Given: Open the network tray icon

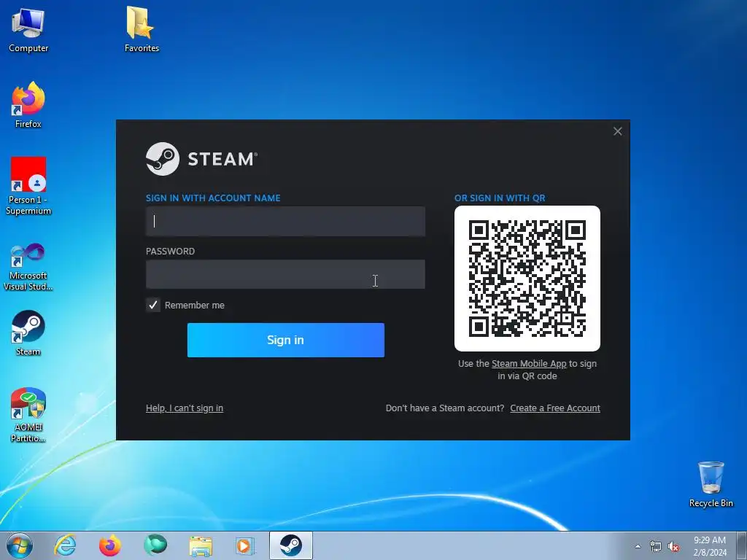Looking at the screenshot, I should [656, 546].
